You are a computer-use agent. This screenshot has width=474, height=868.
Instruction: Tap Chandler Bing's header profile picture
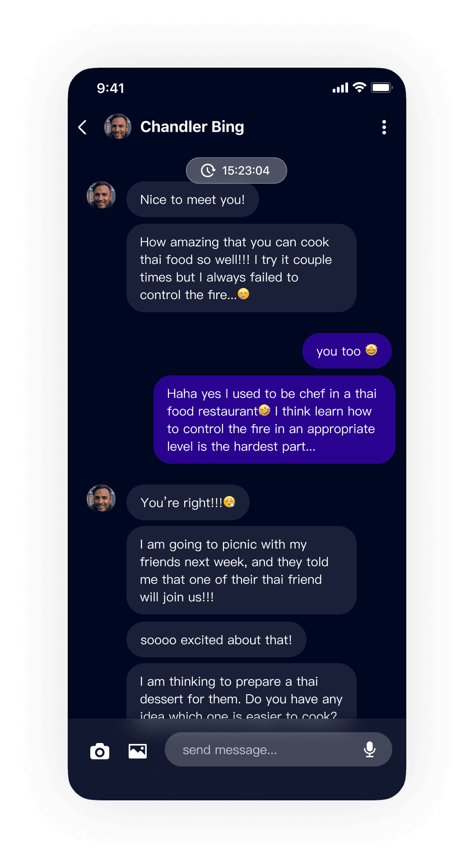118,127
